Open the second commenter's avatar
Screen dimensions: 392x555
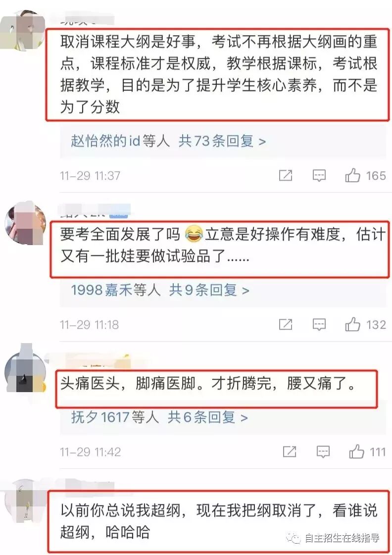tap(25, 223)
